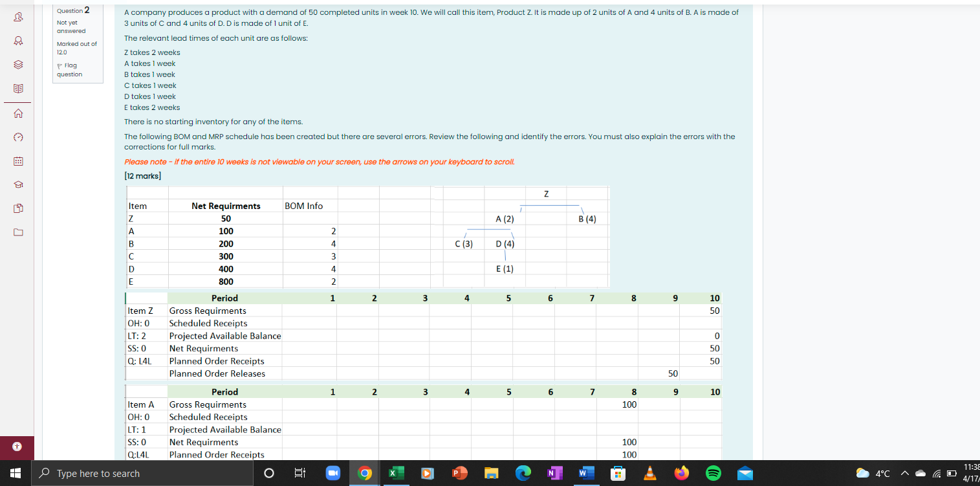Open the Wi-Fi network tray icon
The width and height of the screenshot is (980, 486).
coord(935,474)
